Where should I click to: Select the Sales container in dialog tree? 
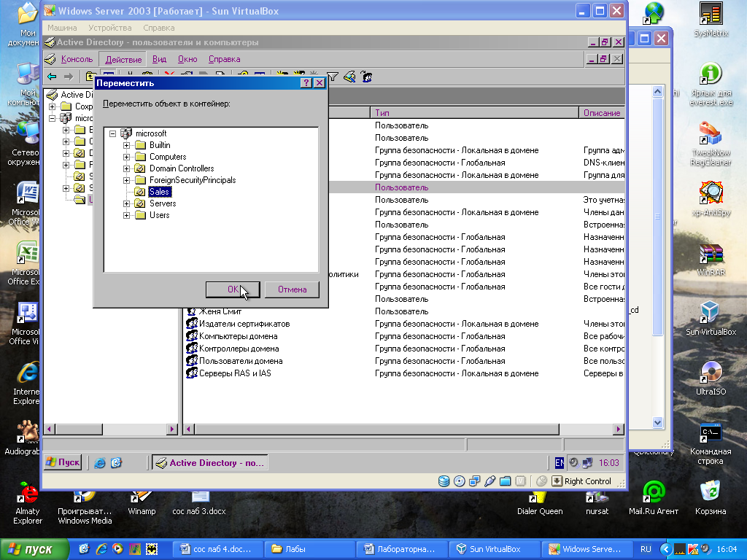coord(159,192)
